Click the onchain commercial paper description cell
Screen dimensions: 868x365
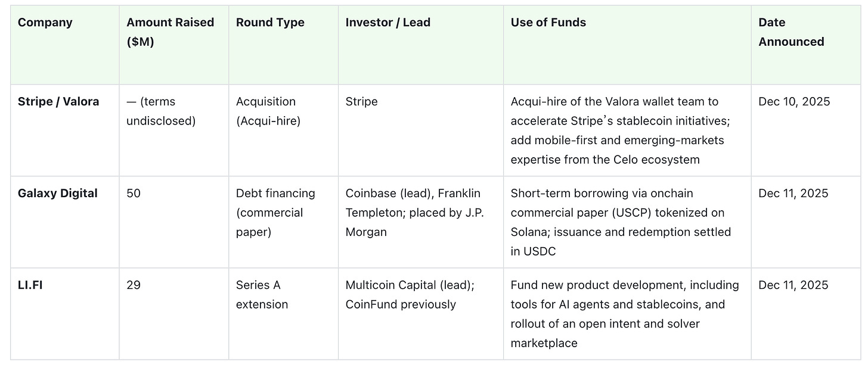tap(620, 222)
